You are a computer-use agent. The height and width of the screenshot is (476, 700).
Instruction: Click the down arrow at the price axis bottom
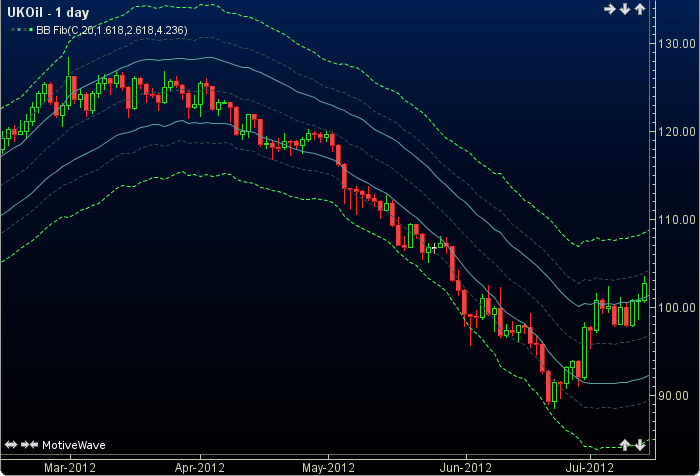click(640, 445)
